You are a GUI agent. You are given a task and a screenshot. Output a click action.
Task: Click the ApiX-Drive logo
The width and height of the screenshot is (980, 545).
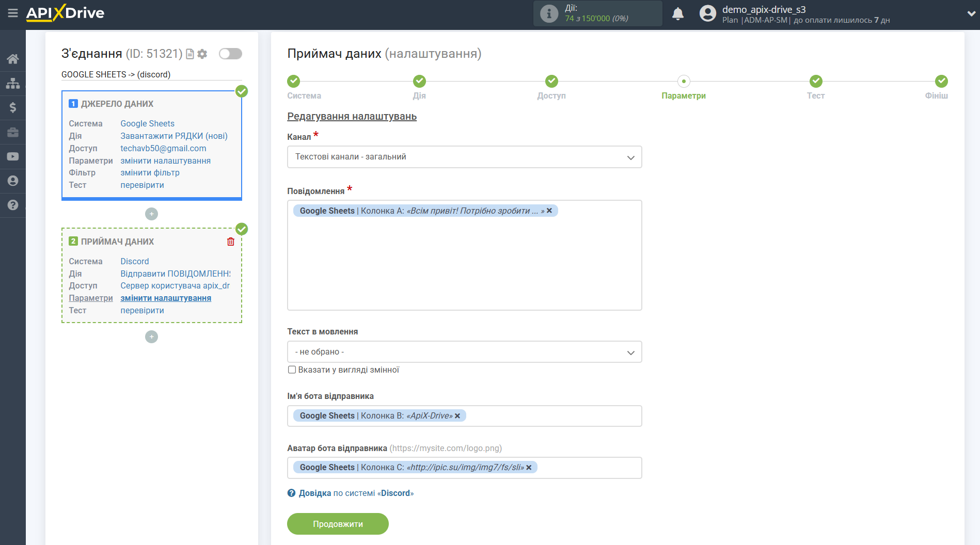(65, 13)
